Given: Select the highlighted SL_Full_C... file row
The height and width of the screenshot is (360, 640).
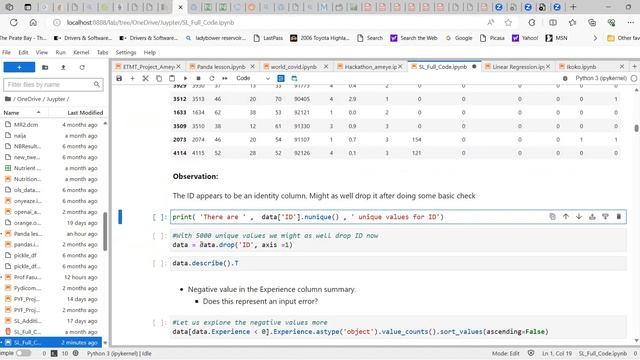Looking at the screenshot, I should 52,342.
